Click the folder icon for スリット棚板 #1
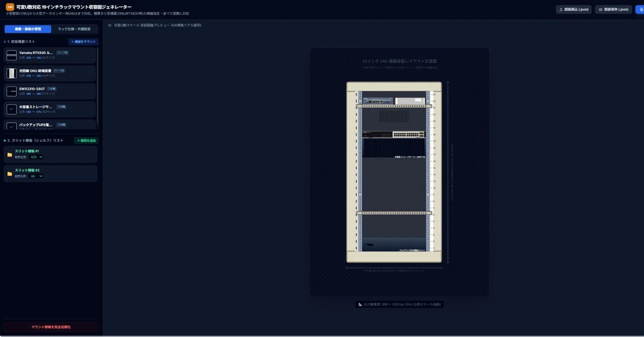This screenshot has height=337, width=644. (10, 154)
